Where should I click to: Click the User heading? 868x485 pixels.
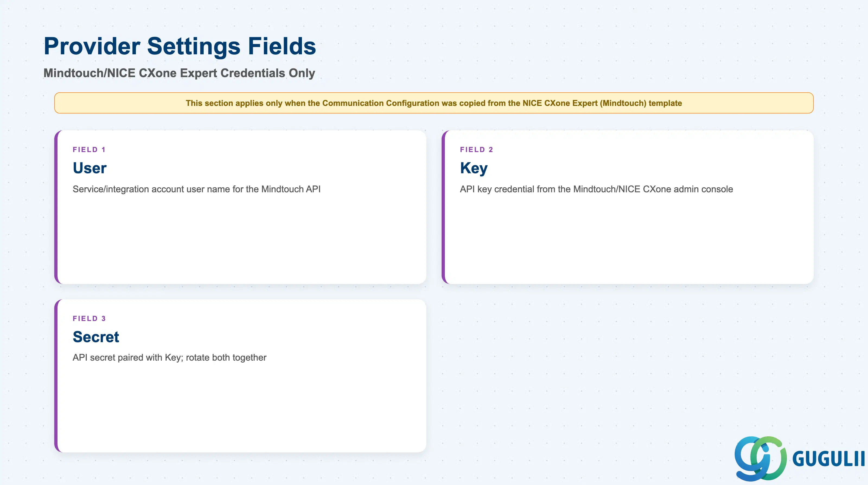tap(90, 168)
